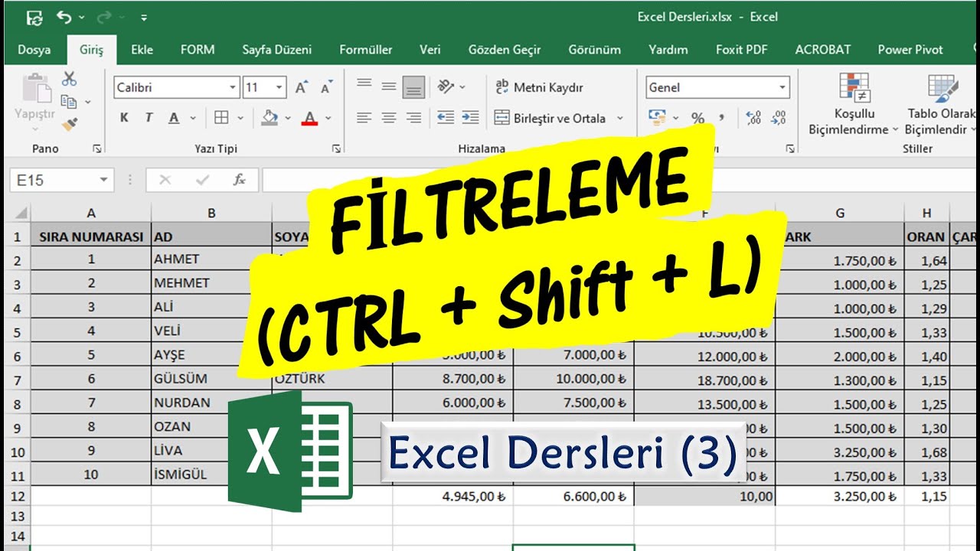Click the fx insert function icon
The width and height of the screenshot is (980, 551).
pos(240,181)
